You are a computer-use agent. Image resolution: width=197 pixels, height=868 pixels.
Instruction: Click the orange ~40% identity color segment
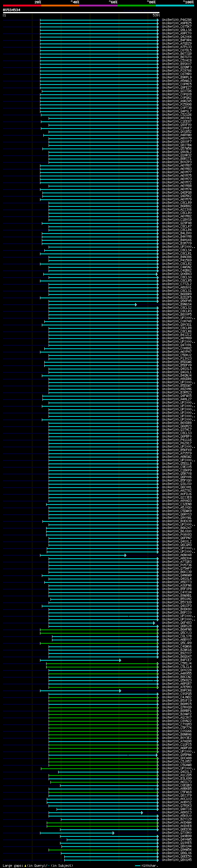coord(61,6)
